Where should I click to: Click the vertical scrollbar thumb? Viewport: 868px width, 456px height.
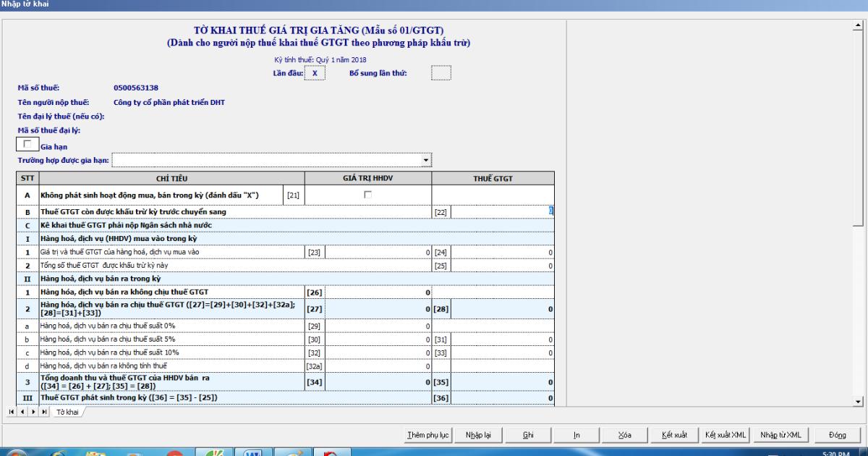(x=858, y=129)
